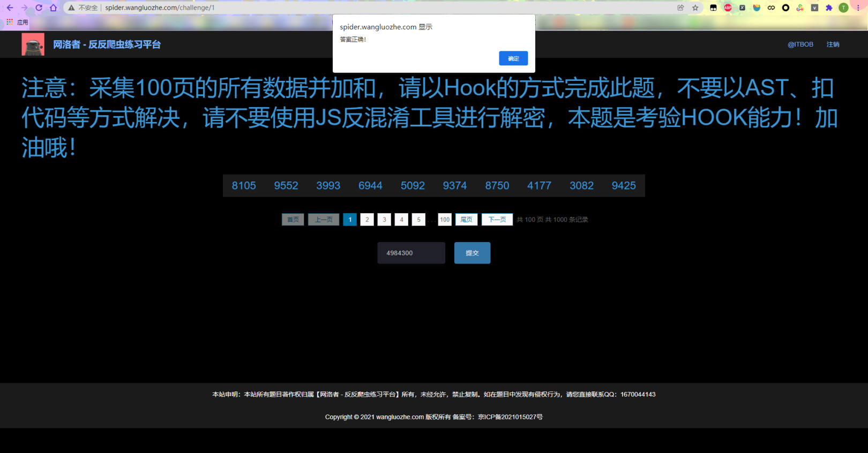868x453 pixels.
Task: Open the dark X extension icon
Action: [x=742, y=7]
